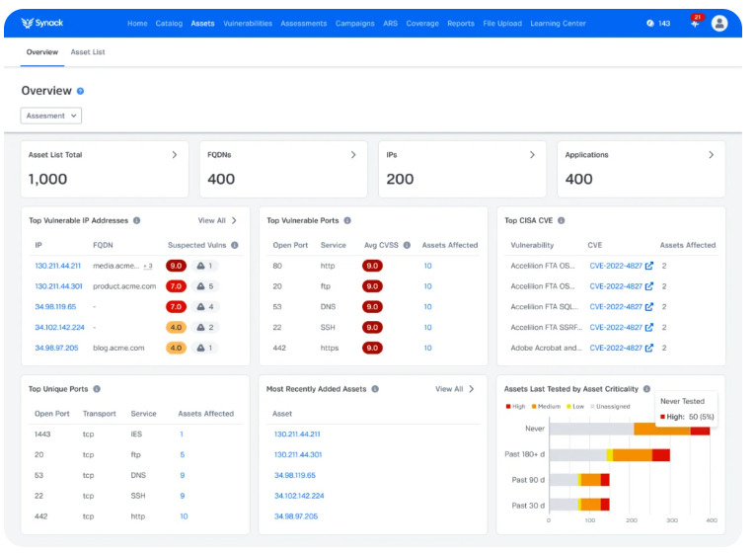
Task: Click info icon next to Top Unique Ports
Action: coord(97,389)
